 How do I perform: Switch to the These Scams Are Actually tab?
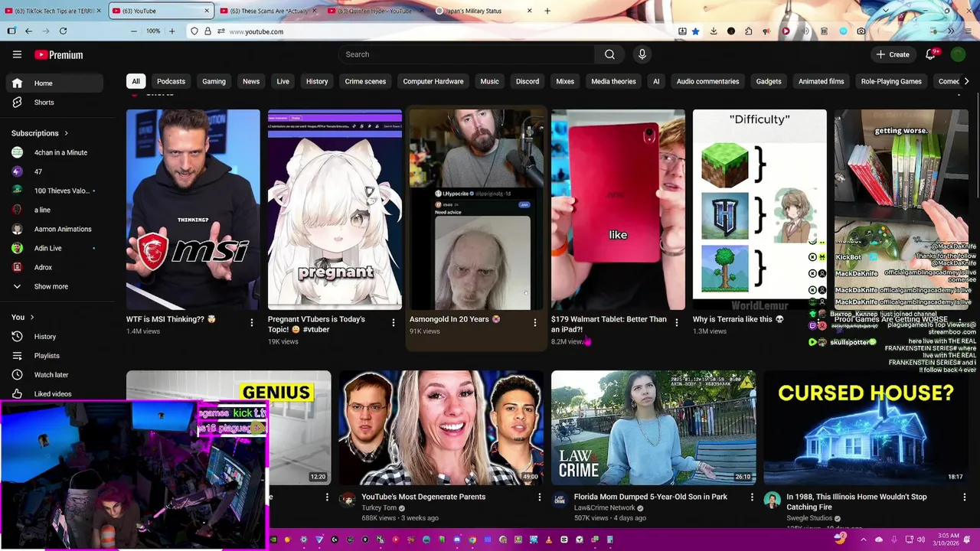coord(268,11)
